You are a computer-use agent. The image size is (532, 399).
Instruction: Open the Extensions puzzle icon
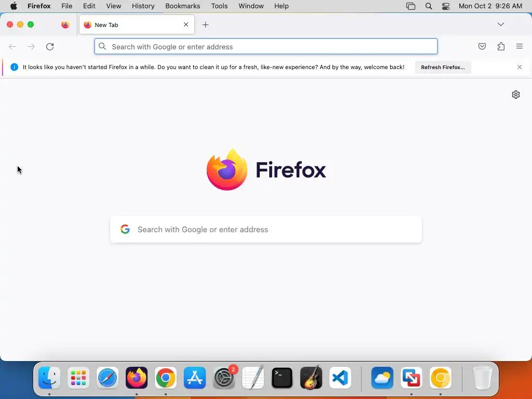click(501, 46)
